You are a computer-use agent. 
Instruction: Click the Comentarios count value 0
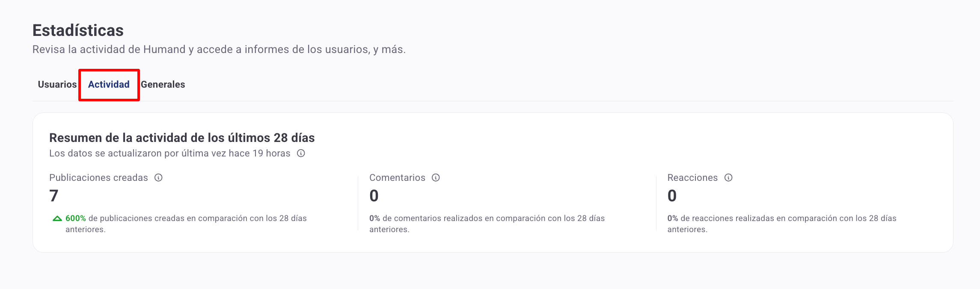374,196
